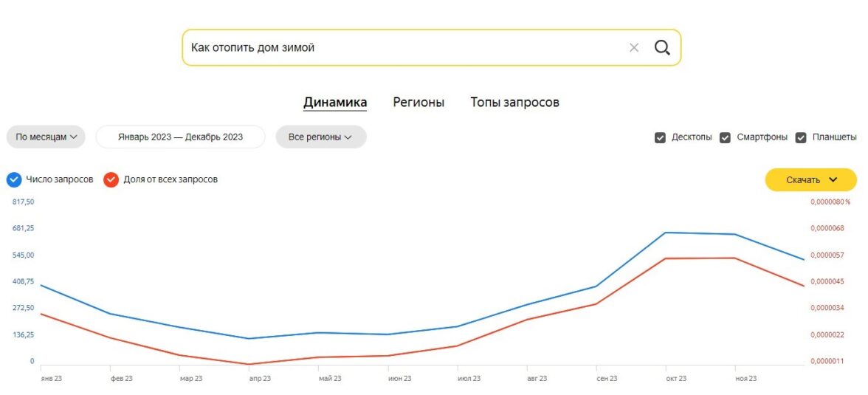Image resolution: width=868 pixels, height=395 pixels.
Task: Click the апр 23 low point on red line
Action: [249, 364]
